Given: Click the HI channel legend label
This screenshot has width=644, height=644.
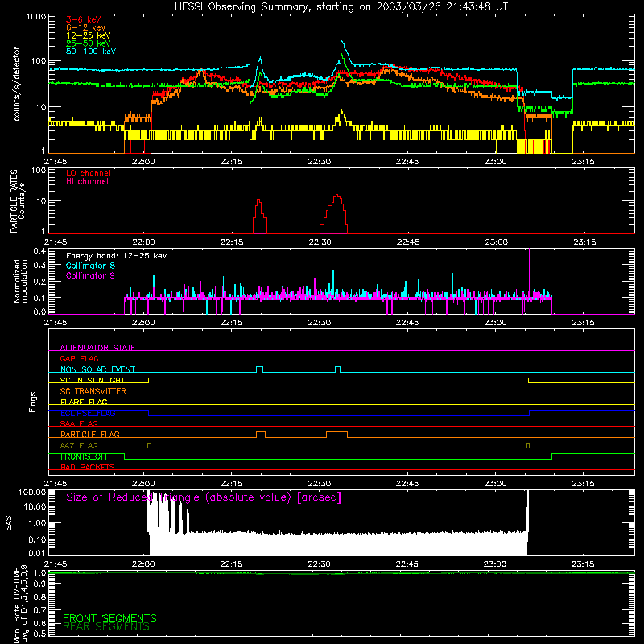Looking at the screenshot, I should pos(87,181).
